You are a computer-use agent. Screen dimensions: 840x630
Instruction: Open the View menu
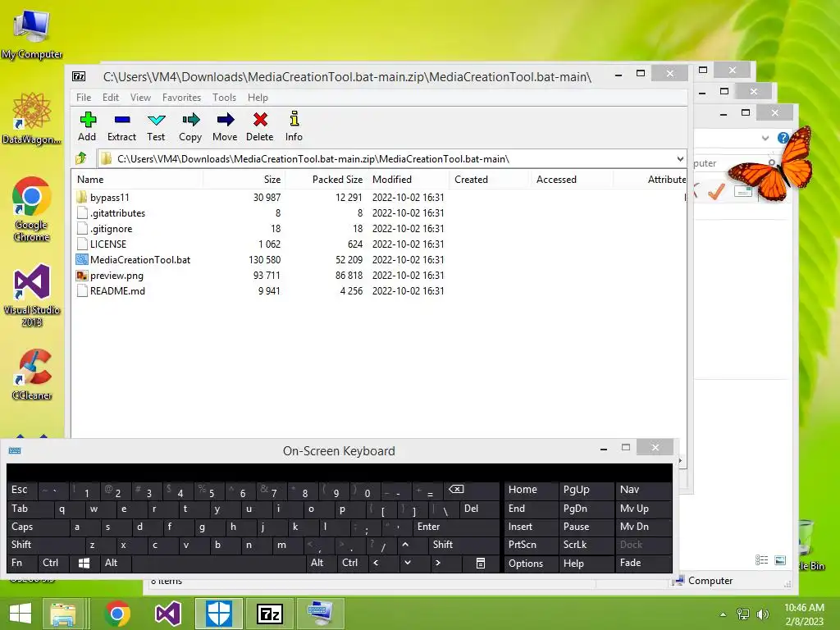point(141,98)
